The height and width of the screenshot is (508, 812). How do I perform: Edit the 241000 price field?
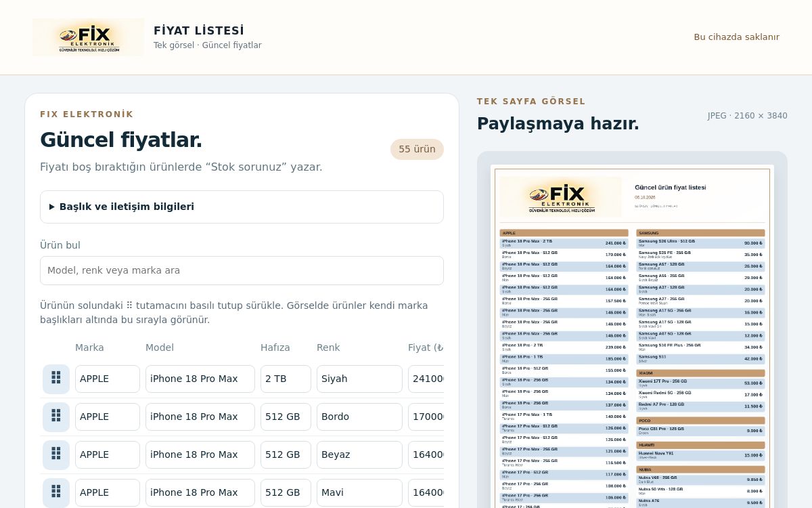point(426,379)
